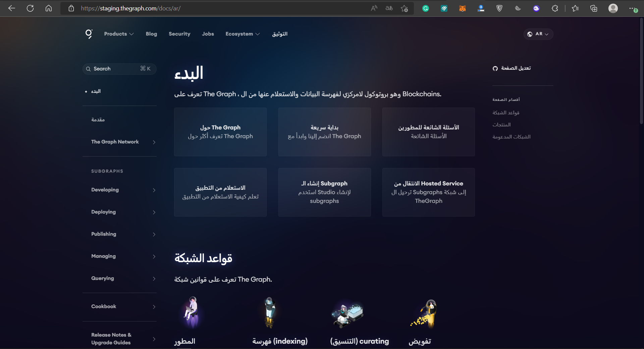Open the Hosted Service migration card
This screenshot has width=644, height=349.
(428, 192)
